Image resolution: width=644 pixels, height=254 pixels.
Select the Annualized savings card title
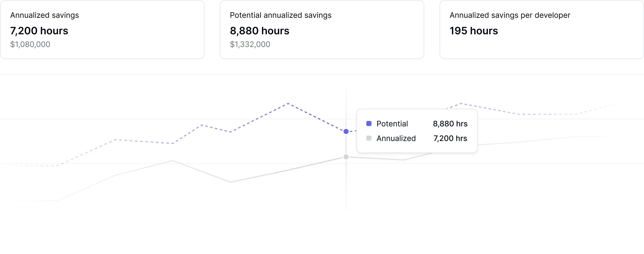(x=45, y=15)
